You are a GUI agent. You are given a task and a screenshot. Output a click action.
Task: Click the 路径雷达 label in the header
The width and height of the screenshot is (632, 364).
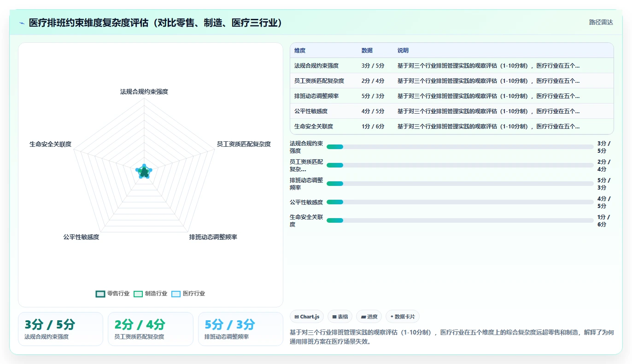coord(601,22)
